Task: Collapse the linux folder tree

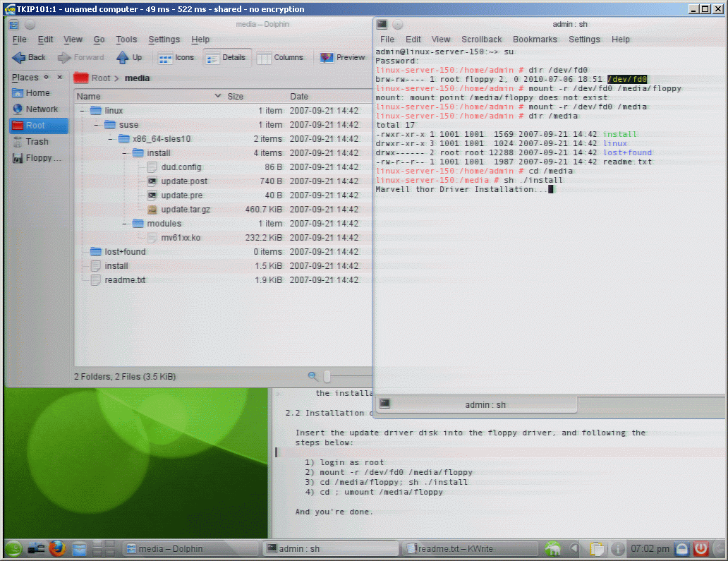Action: point(82,111)
